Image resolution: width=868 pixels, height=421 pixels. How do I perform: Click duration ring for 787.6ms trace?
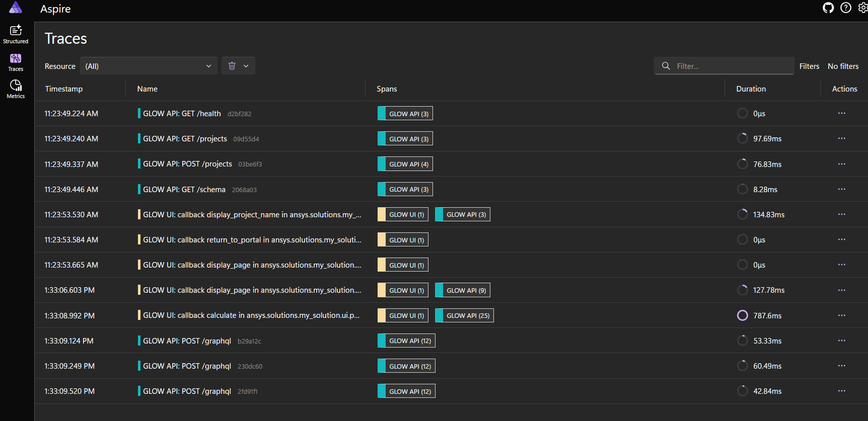pos(743,315)
